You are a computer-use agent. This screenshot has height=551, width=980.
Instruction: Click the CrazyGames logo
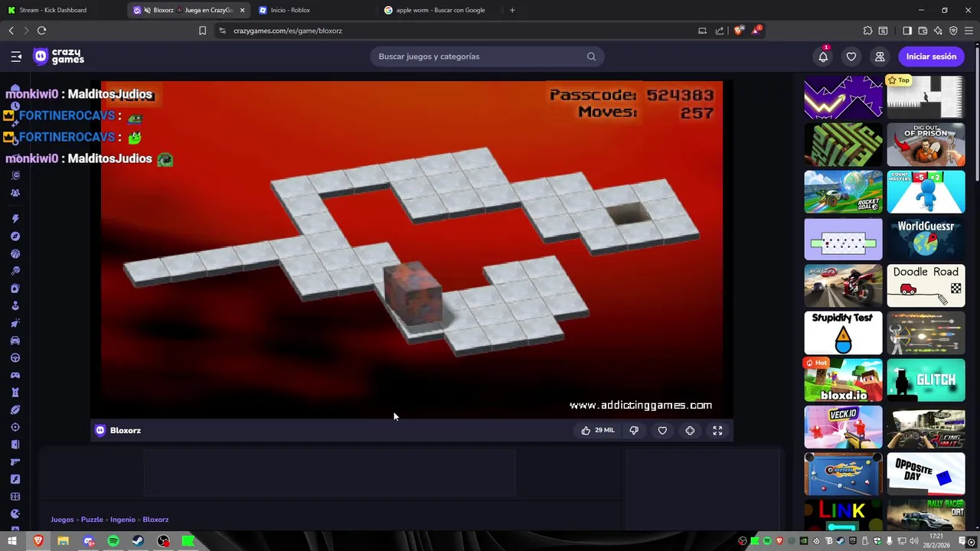[x=59, y=57]
